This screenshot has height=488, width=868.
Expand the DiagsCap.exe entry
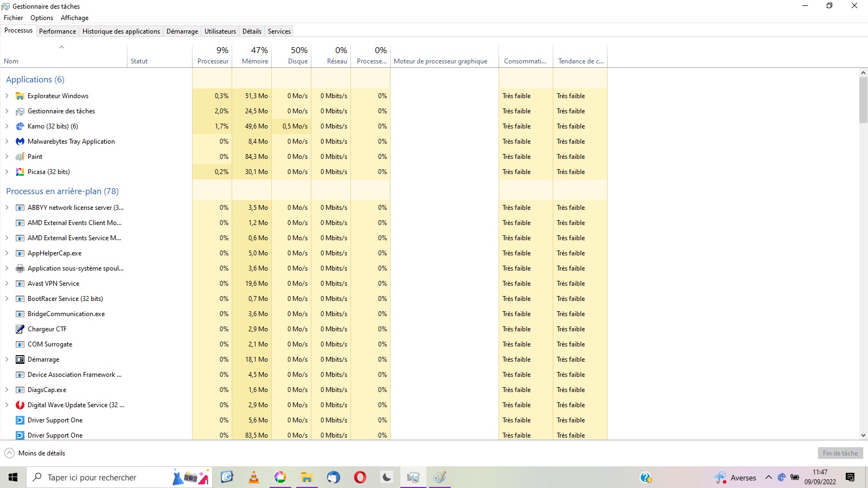7,390
